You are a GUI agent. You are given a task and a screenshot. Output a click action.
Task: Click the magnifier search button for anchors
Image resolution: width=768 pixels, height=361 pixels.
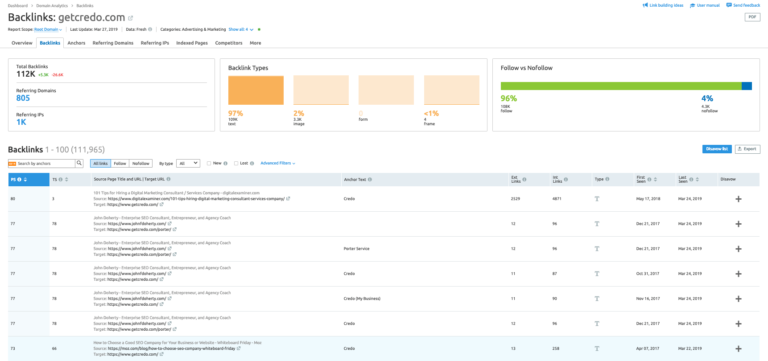point(79,163)
